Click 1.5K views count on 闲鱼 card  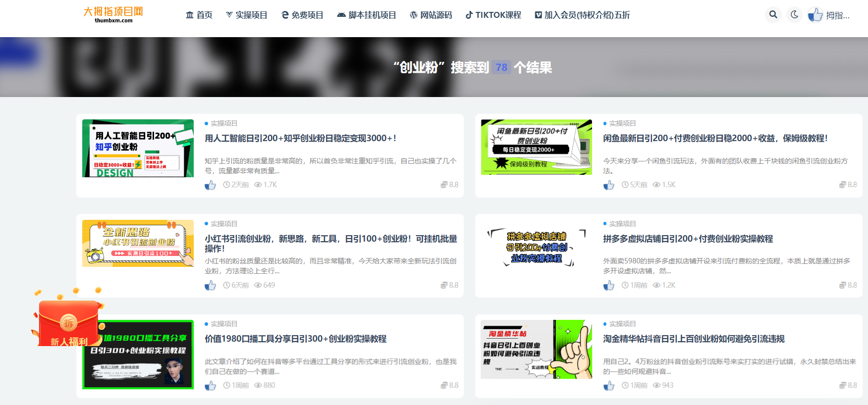(x=664, y=185)
